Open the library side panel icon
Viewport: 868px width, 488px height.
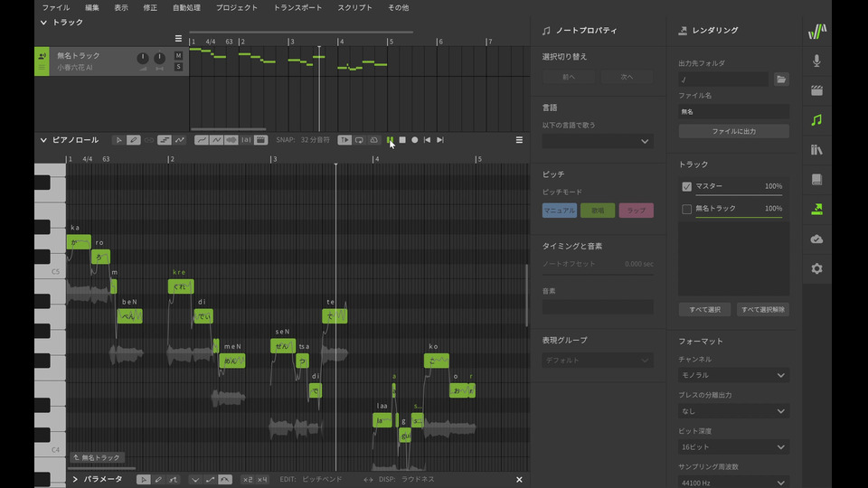[817, 149]
